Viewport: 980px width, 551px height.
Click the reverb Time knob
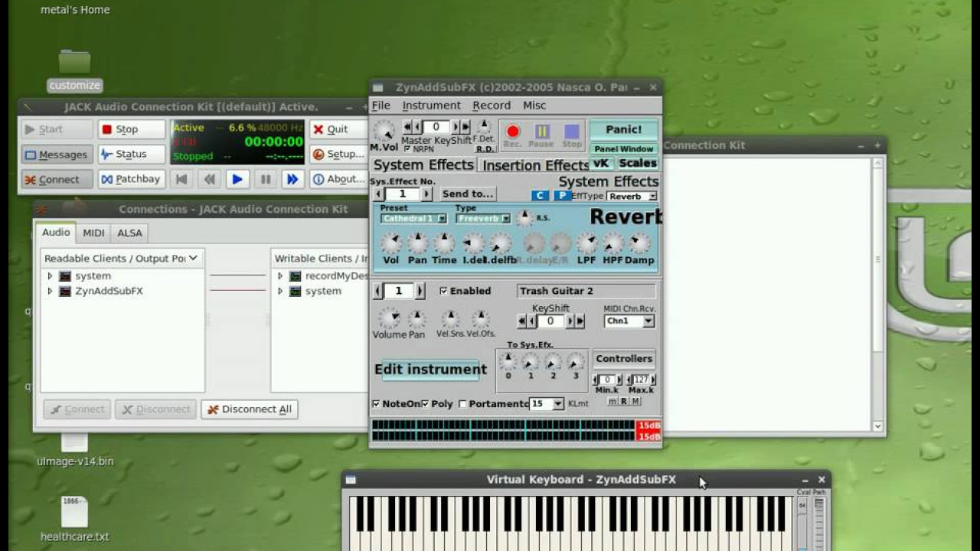coord(444,244)
